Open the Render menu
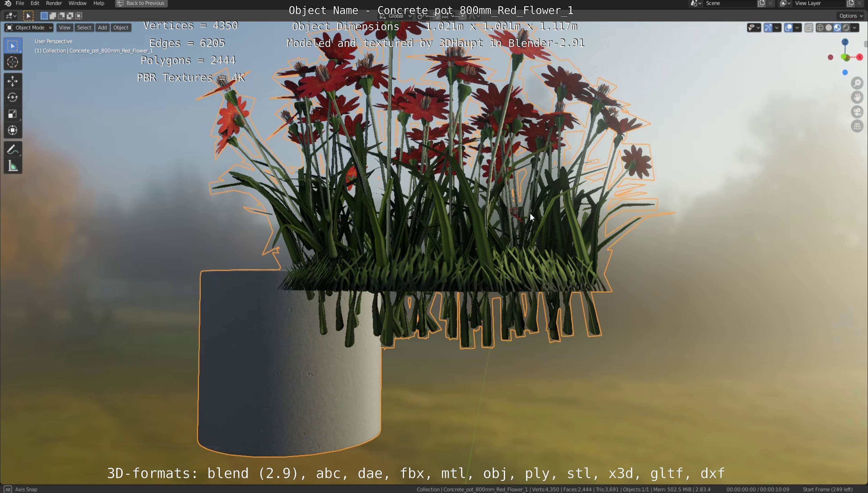Image resolution: width=868 pixels, height=493 pixels. click(x=54, y=3)
